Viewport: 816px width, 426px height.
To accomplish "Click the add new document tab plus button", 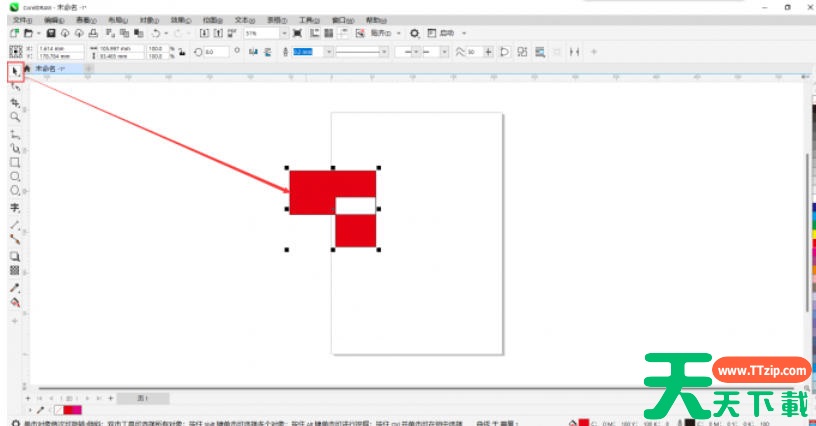I will point(89,69).
